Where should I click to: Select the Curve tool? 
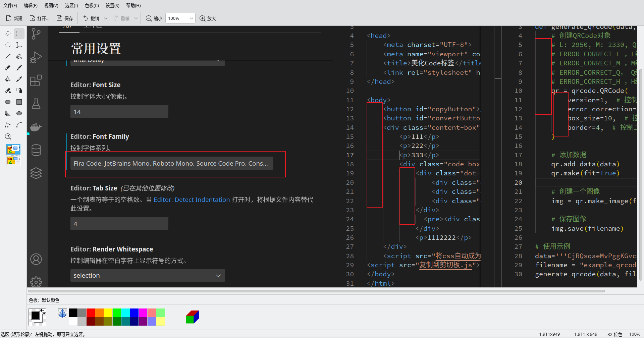pos(19,125)
